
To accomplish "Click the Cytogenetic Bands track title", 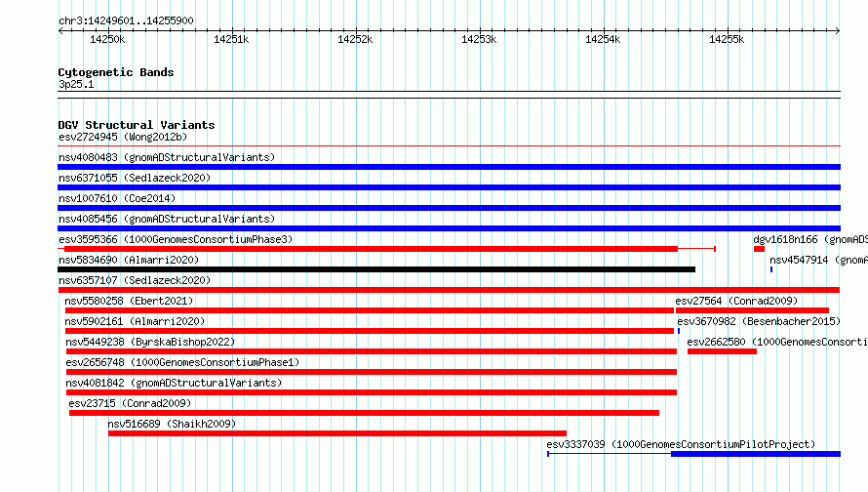I will 116,72.
